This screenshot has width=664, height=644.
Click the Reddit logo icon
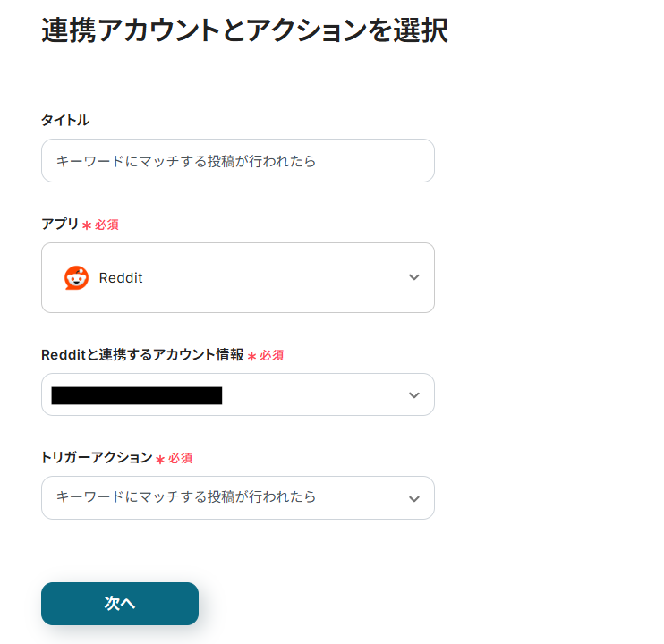[76, 278]
